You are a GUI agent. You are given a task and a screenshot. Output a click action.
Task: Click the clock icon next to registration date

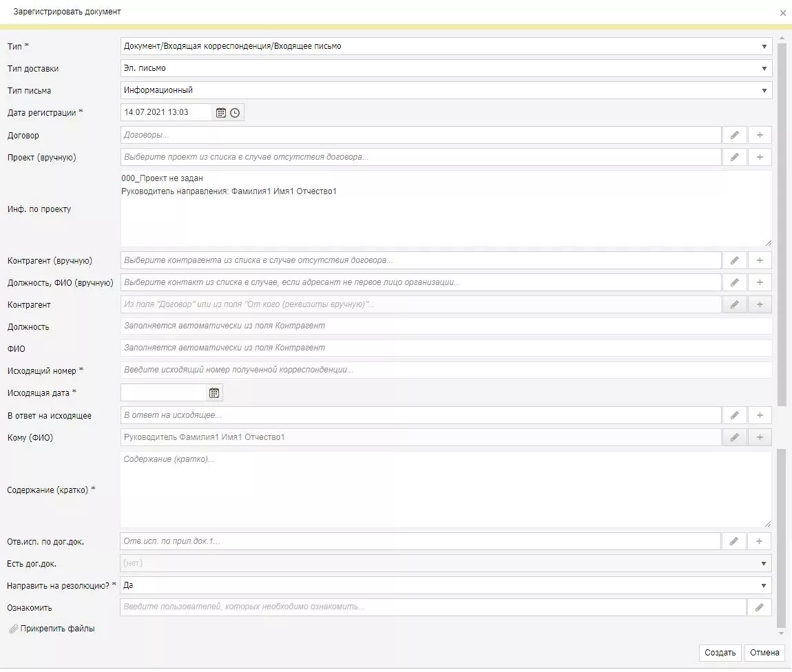pos(235,113)
